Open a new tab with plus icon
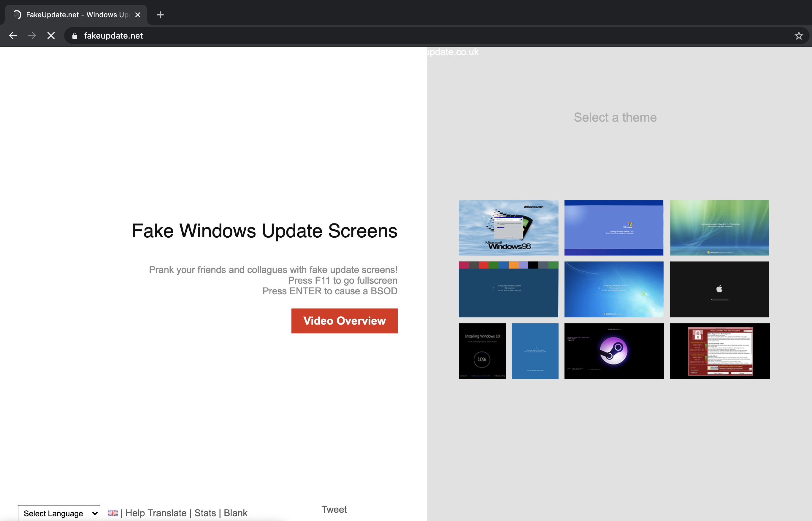This screenshot has width=812, height=521. tap(160, 15)
